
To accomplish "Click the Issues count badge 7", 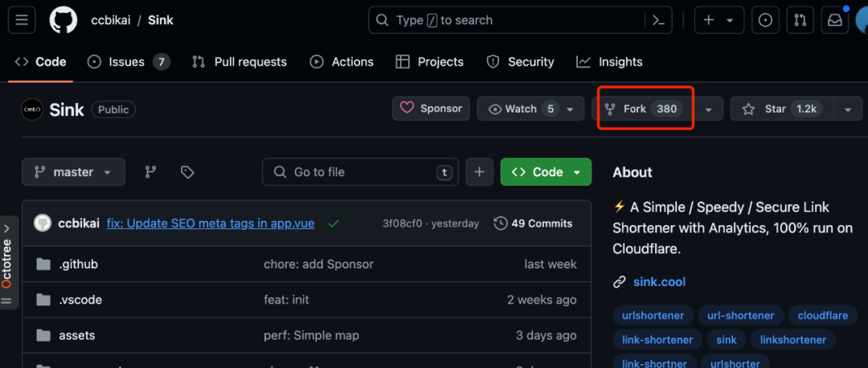I will 161,62.
